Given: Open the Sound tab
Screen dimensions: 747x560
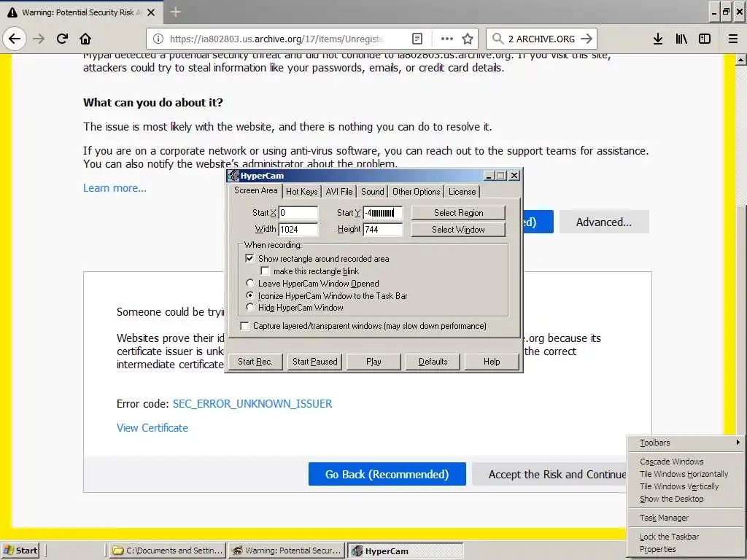Looking at the screenshot, I should point(373,192).
